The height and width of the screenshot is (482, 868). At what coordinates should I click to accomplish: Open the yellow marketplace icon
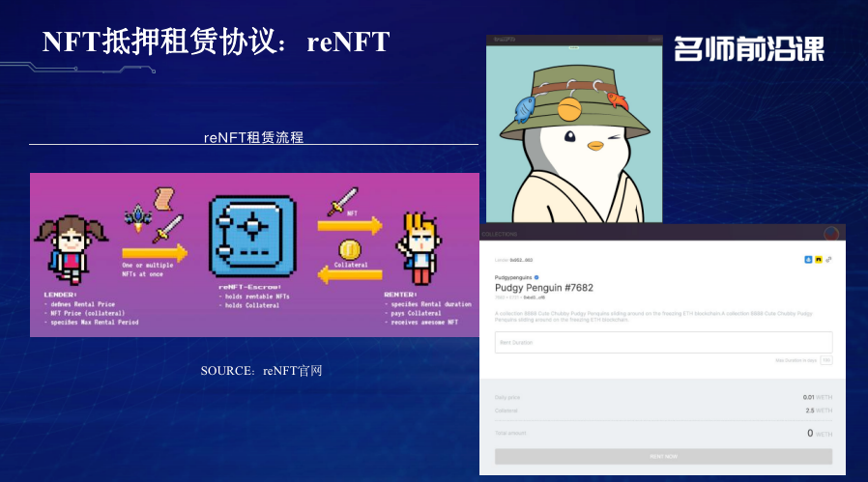[x=818, y=259]
